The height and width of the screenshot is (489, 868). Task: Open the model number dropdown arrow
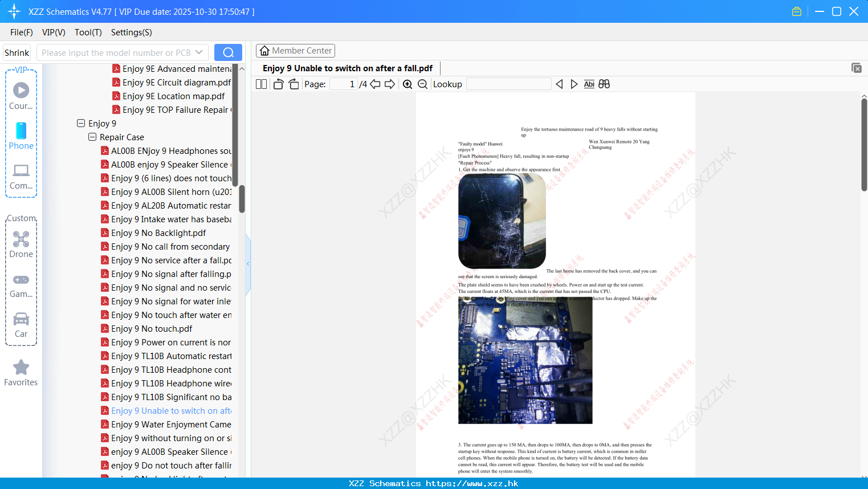(199, 52)
